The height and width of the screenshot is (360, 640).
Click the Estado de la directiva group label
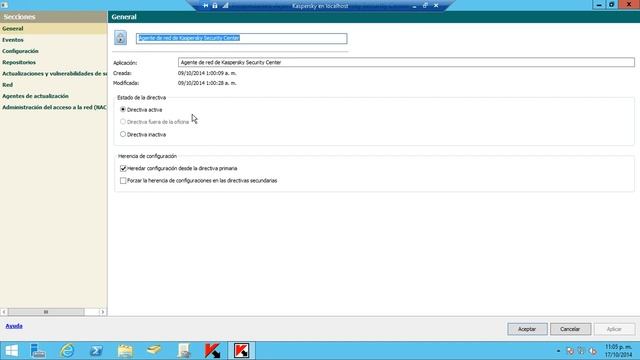[142, 98]
